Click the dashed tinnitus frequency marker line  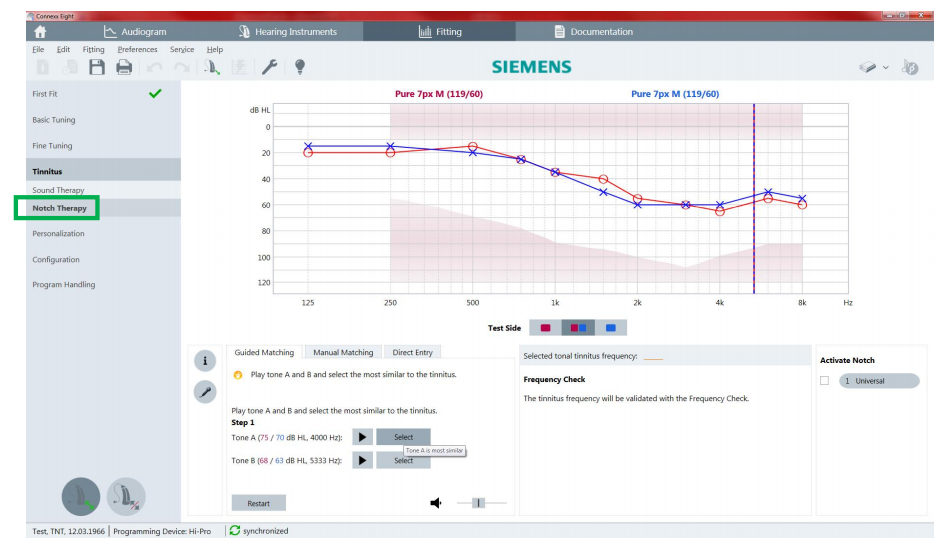pos(754,199)
